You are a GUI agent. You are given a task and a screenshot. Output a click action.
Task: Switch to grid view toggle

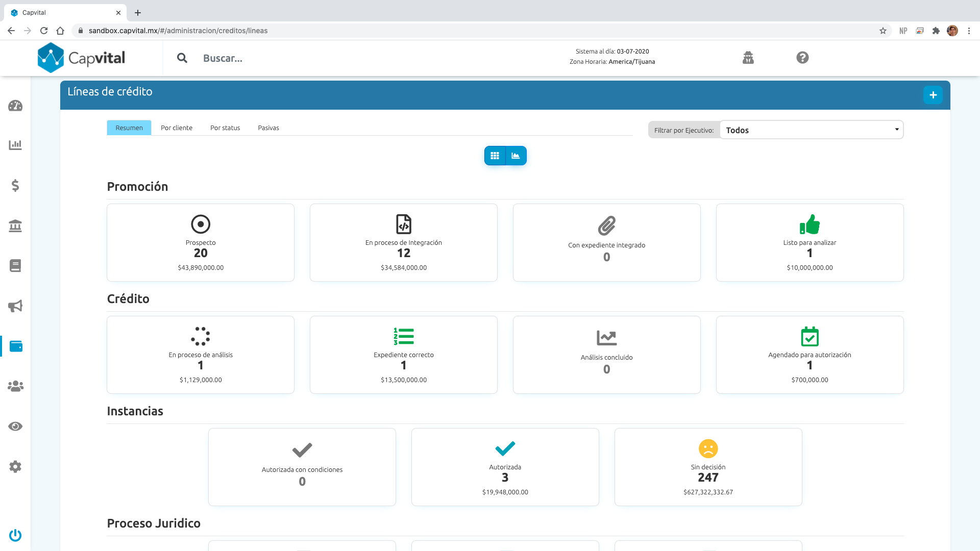495,156
